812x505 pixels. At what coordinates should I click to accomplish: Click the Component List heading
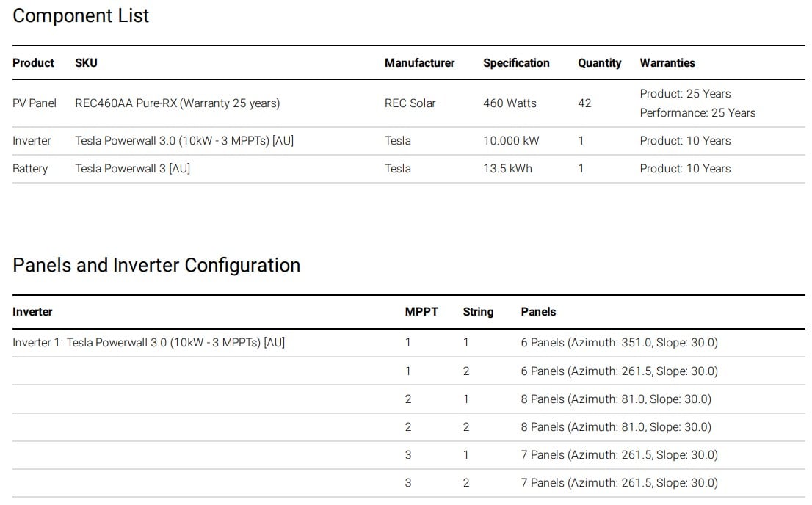81,16
